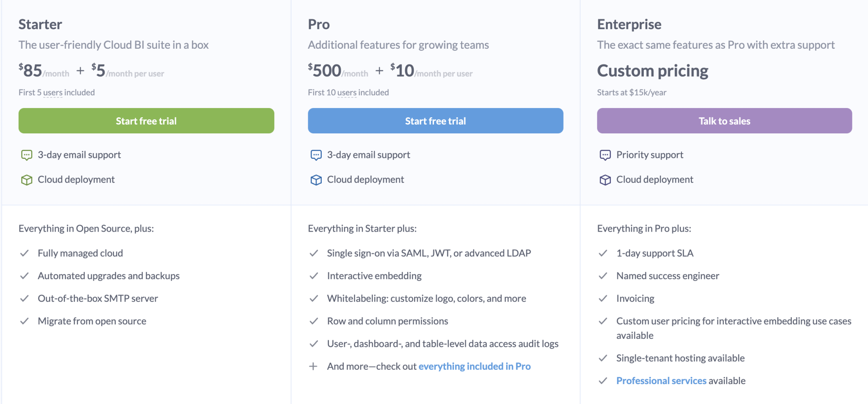Expand the underlined 'users' tooltip in Starter pricing
Screen dimensions: 868x404
click(x=53, y=92)
